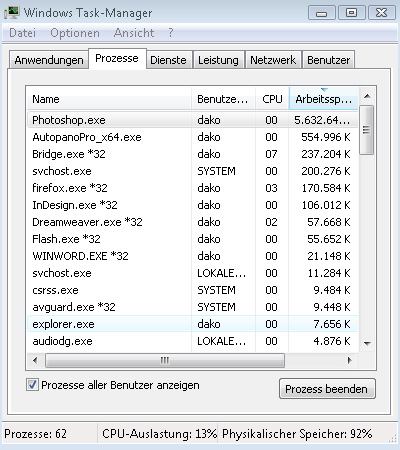This screenshot has height=450, width=400.
Task: Open the Dienste tab
Action: [168, 60]
